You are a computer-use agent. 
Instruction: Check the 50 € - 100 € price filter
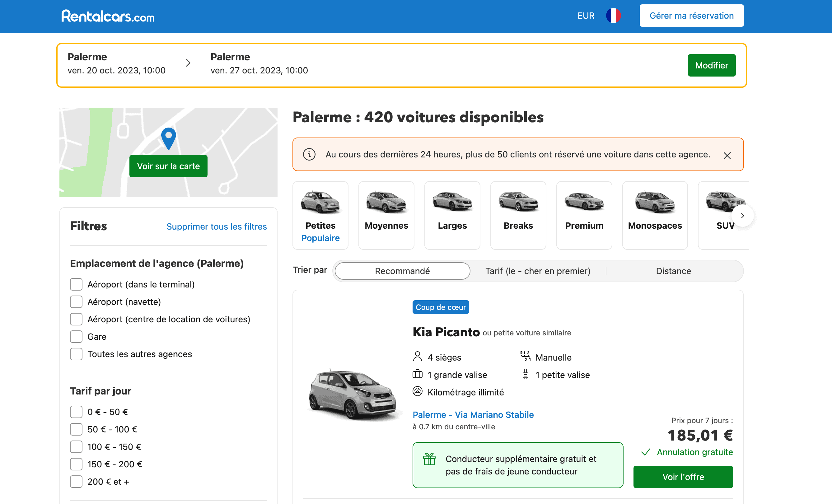point(76,429)
